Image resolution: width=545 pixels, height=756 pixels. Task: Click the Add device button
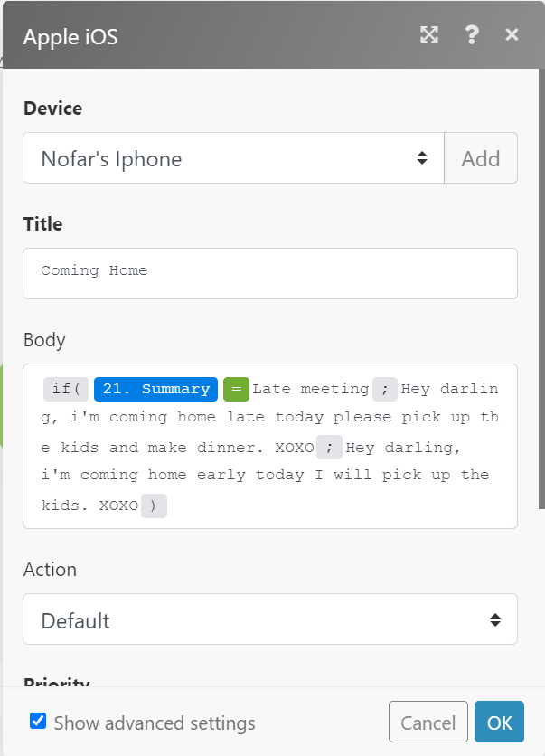pyautogui.click(x=480, y=158)
